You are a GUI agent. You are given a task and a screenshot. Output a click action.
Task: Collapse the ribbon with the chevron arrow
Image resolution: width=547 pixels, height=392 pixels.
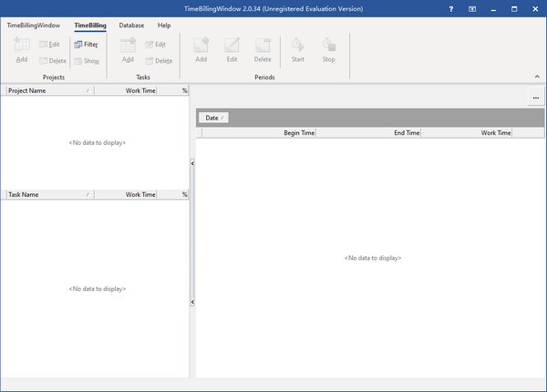[x=536, y=77]
